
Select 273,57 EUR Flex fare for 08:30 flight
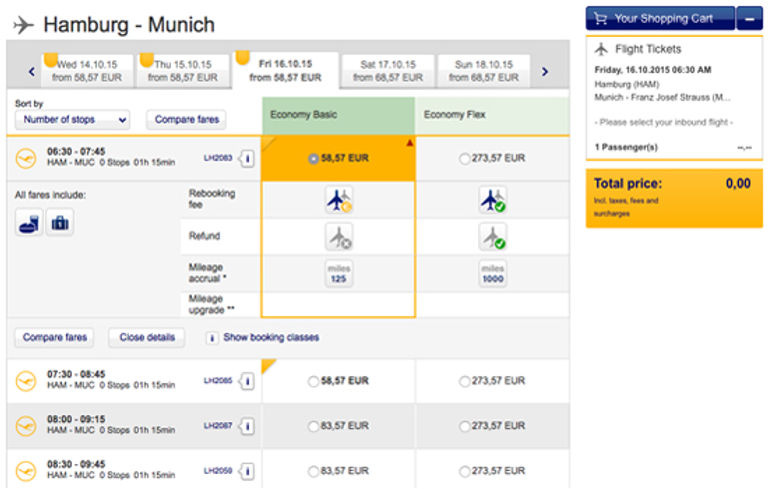click(464, 471)
